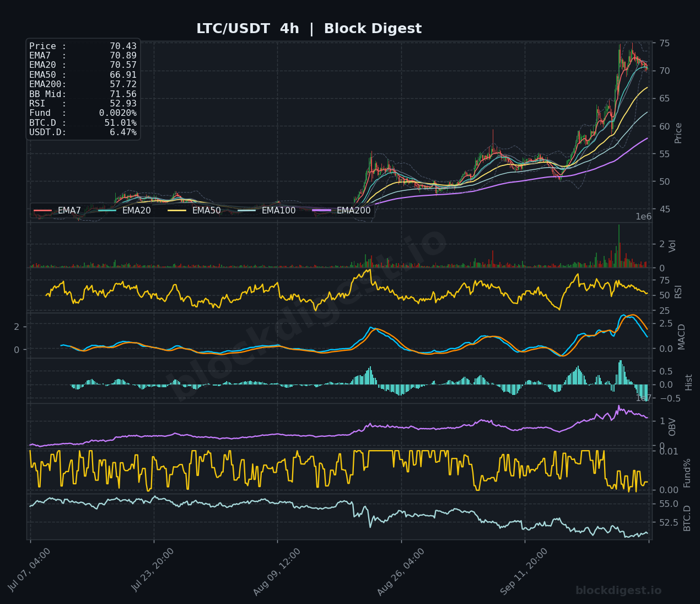Click the USDT.D value 6.47%
This screenshot has width=700, height=604.
[123, 132]
